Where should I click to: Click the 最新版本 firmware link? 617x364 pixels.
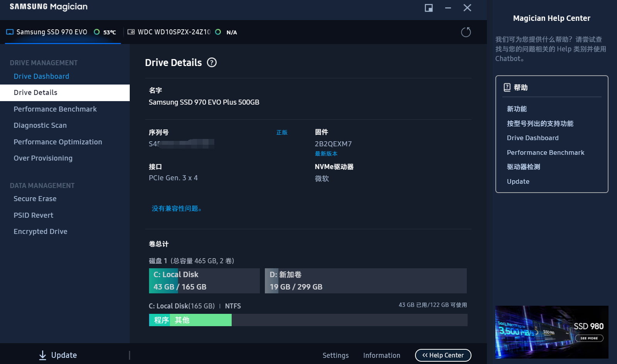(x=326, y=154)
